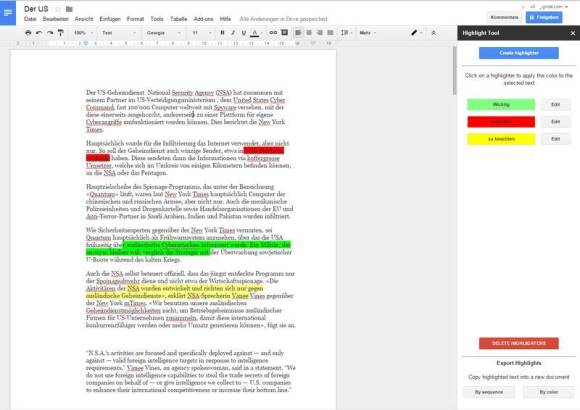
Task: Click the document title Der US
Action: [x=36, y=9]
